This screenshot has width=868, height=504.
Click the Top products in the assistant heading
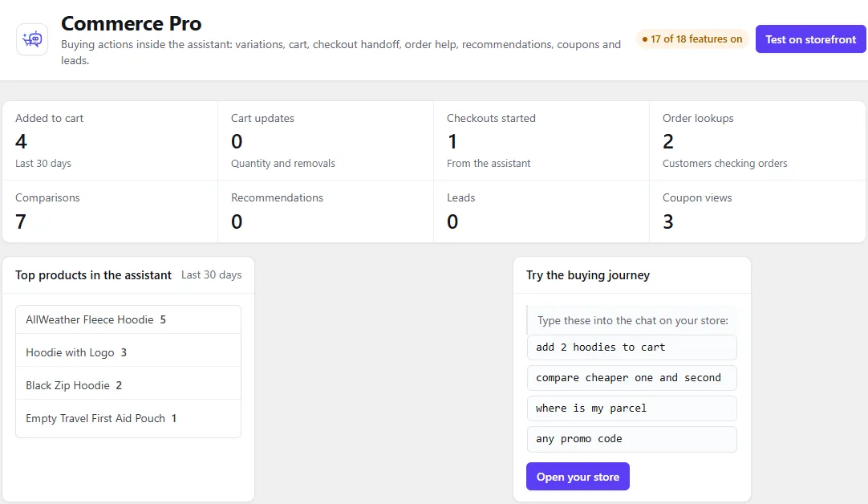(x=93, y=275)
